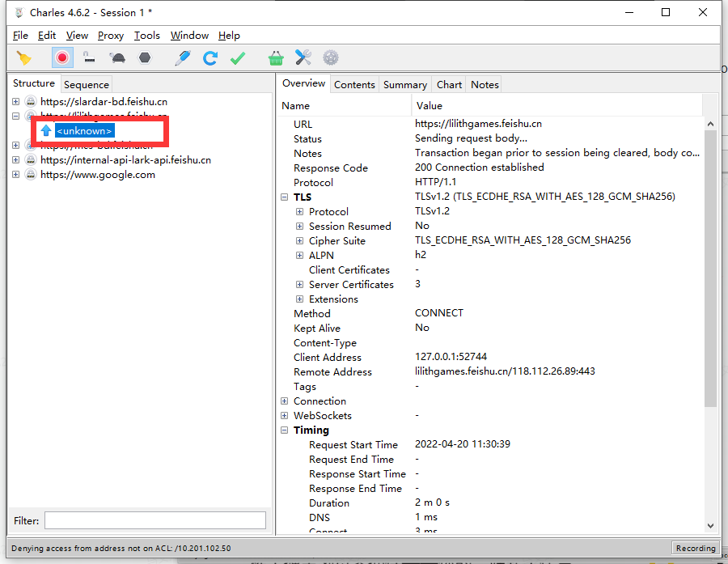The width and height of the screenshot is (728, 564).
Task: Click the globe icon beside slardar-bd.feishu.cn
Action: [31, 101]
